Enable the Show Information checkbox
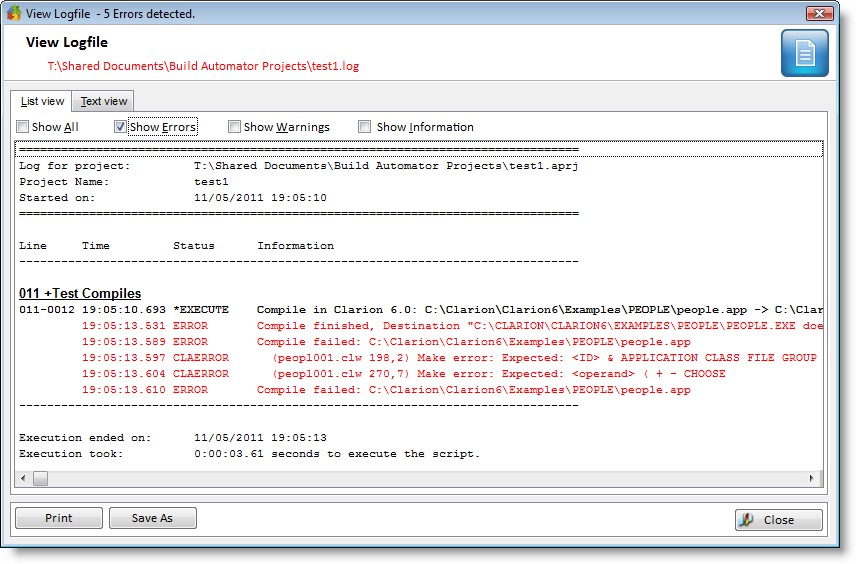Image resolution: width=856 pixels, height=564 pixels. pos(364,127)
